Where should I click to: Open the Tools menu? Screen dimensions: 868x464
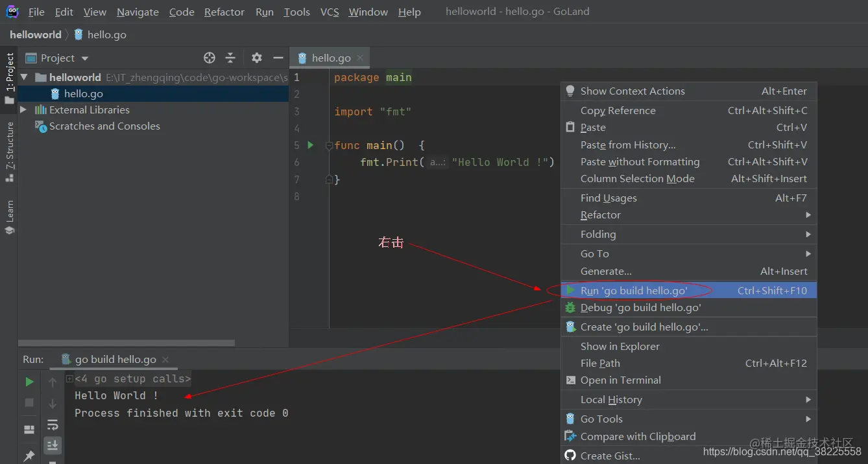[x=296, y=12]
